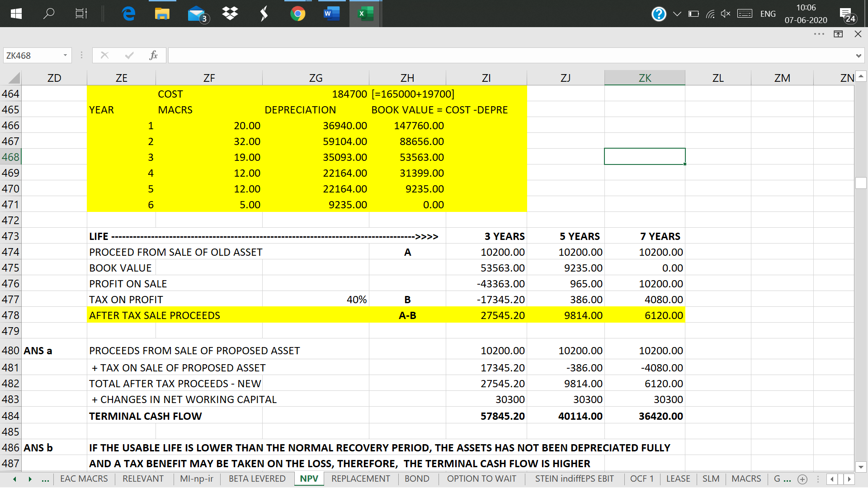Show hidden system tray icons chevron
The width and height of the screenshot is (868, 488).
point(677,14)
